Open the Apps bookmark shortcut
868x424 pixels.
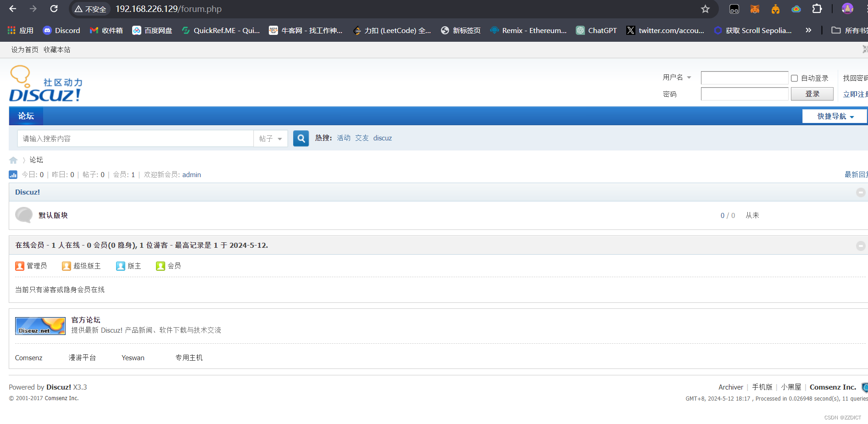pyautogui.click(x=21, y=30)
